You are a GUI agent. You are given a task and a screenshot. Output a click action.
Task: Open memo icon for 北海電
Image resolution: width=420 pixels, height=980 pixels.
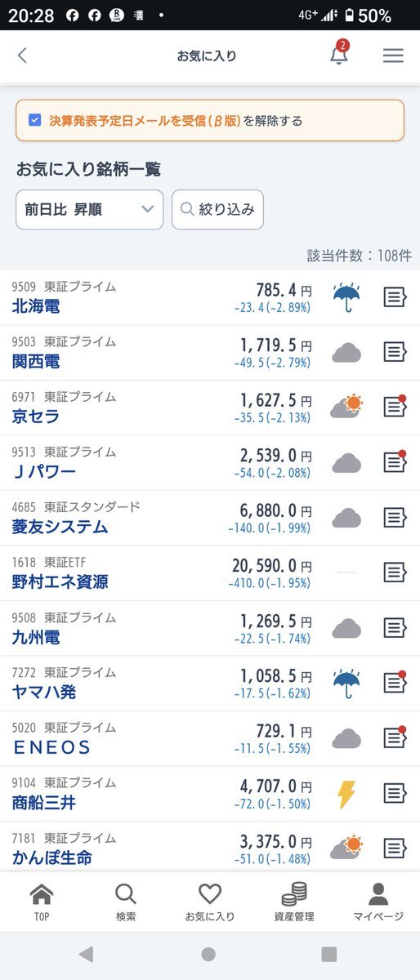pyautogui.click(x=395, y=296)
